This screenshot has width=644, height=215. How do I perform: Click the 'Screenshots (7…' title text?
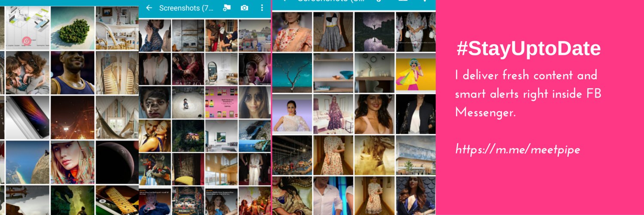(186, 8)
